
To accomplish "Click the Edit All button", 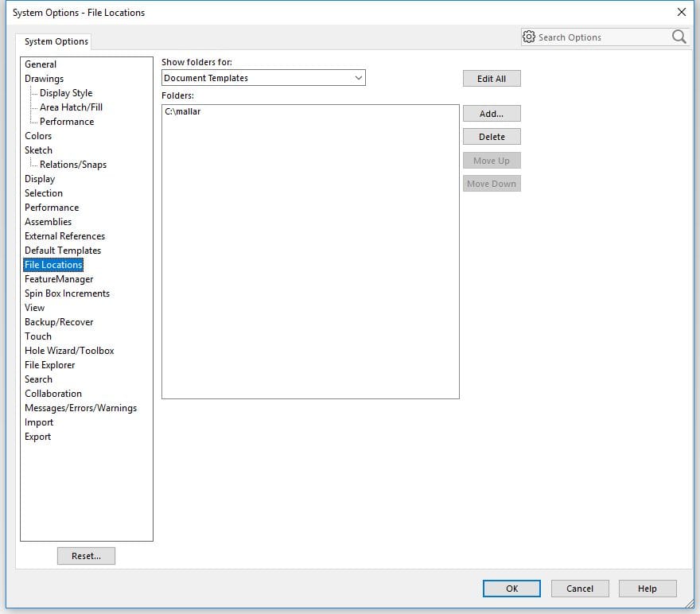I will tap(492, 79).
